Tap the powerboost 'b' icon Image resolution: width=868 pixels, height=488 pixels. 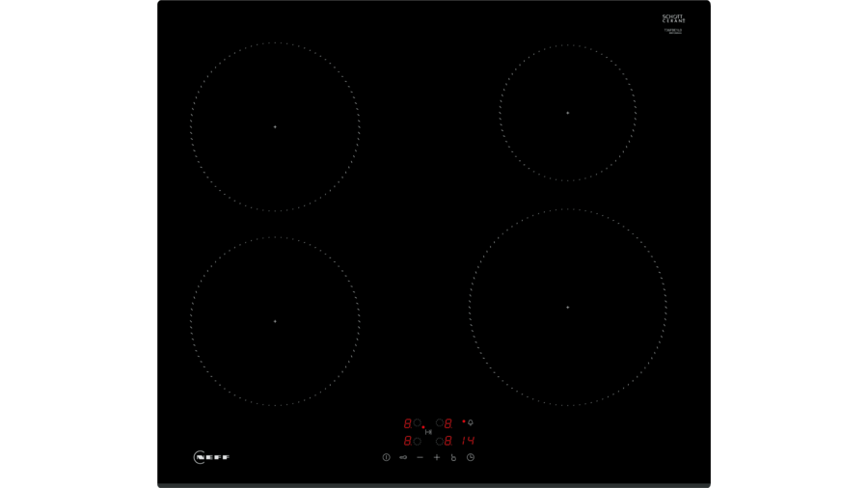pyautogui.click(x=453, y=457)
